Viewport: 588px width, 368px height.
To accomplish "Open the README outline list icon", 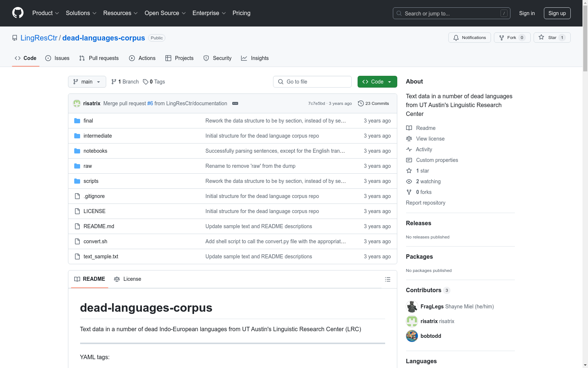I will tap(387, 279).
